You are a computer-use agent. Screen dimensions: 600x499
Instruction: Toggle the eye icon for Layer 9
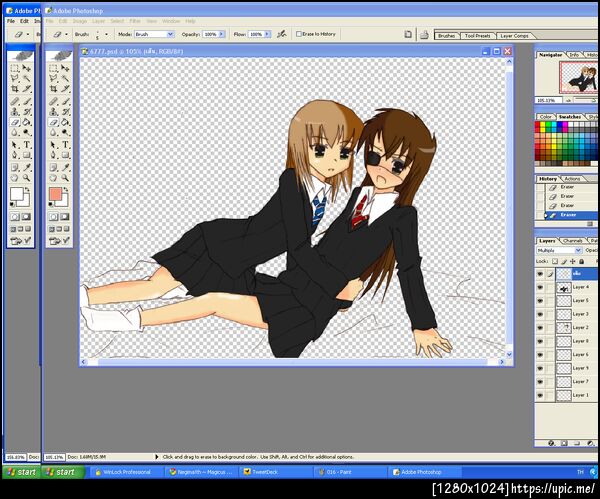point(540,368)
